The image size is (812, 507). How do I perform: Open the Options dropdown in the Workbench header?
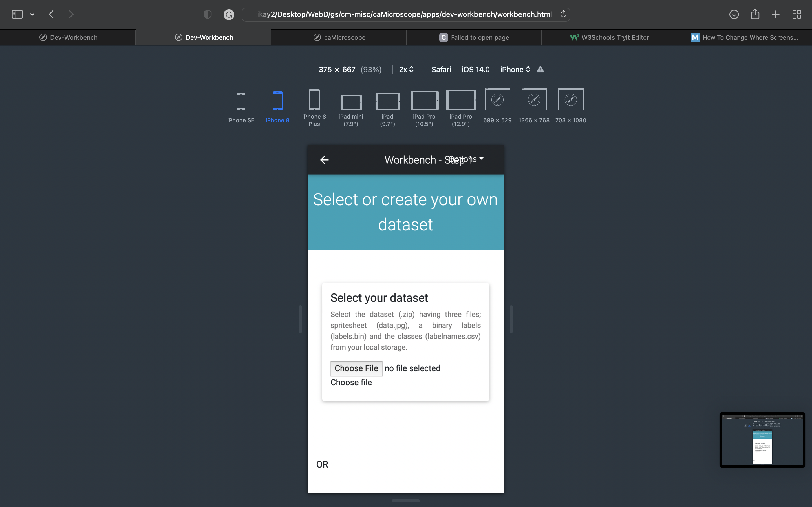pos(466,159)
